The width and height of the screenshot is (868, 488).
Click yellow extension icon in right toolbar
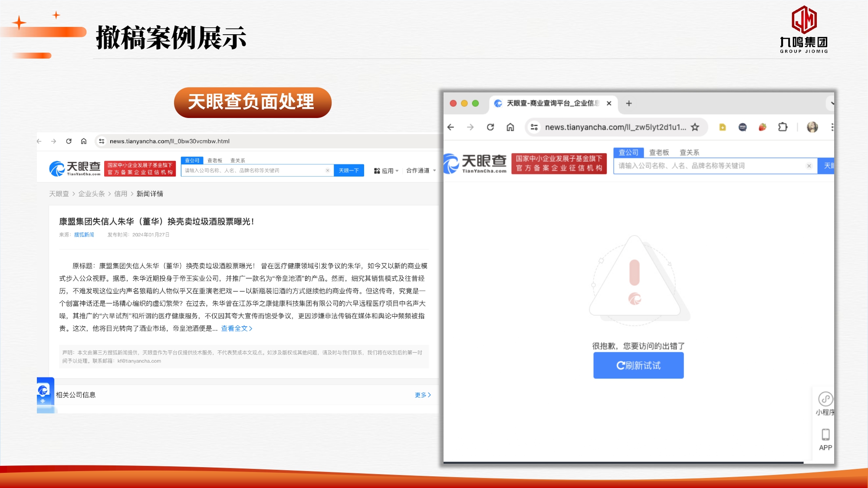723,127
